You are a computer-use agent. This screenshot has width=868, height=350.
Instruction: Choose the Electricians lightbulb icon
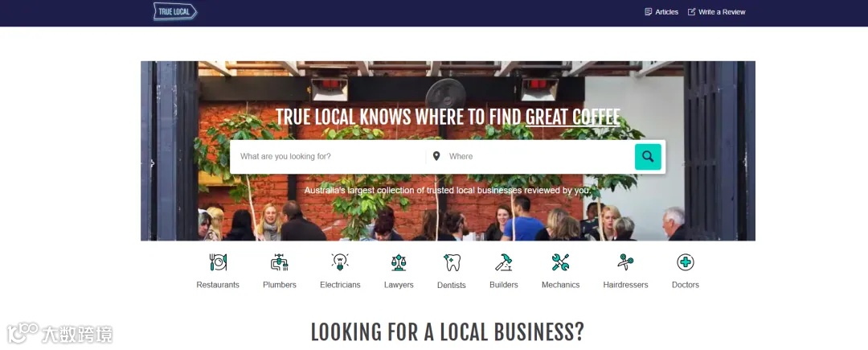340,262
